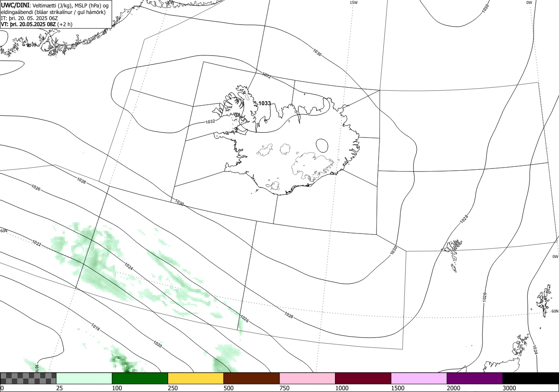
Task: Click the yellow 250–500 legend swatch
Action: (196, 378)
